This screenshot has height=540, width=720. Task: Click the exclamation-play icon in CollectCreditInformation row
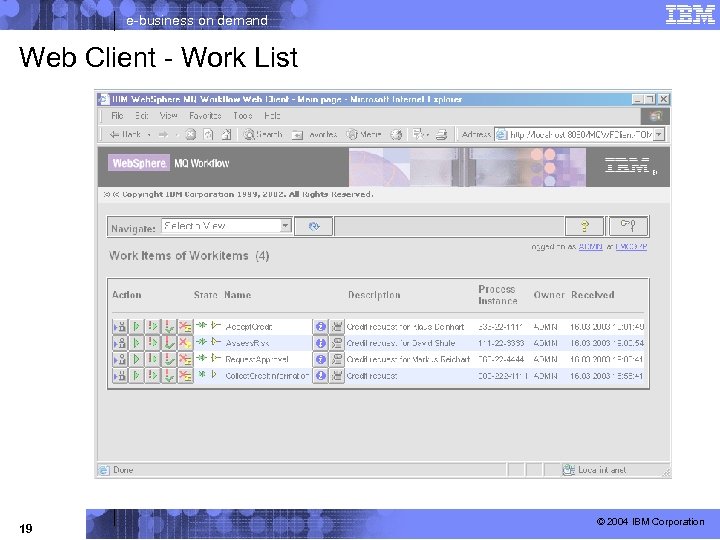[x=152, y=376]
